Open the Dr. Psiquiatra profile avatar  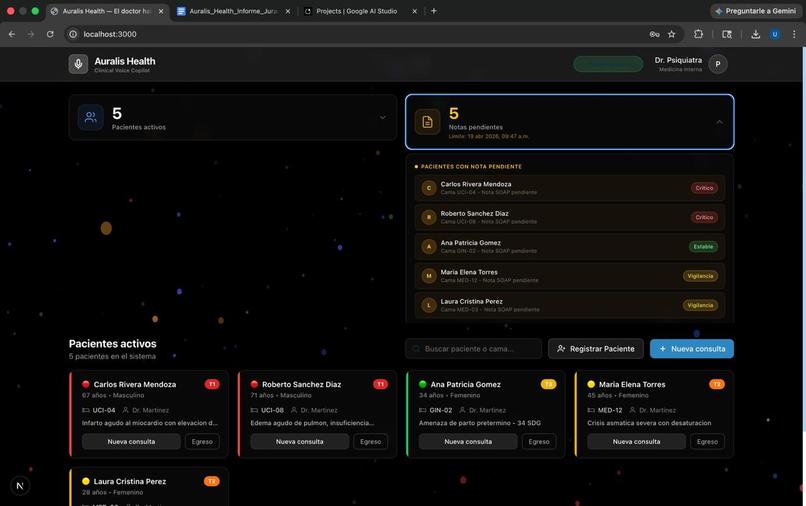click(718, 64)
